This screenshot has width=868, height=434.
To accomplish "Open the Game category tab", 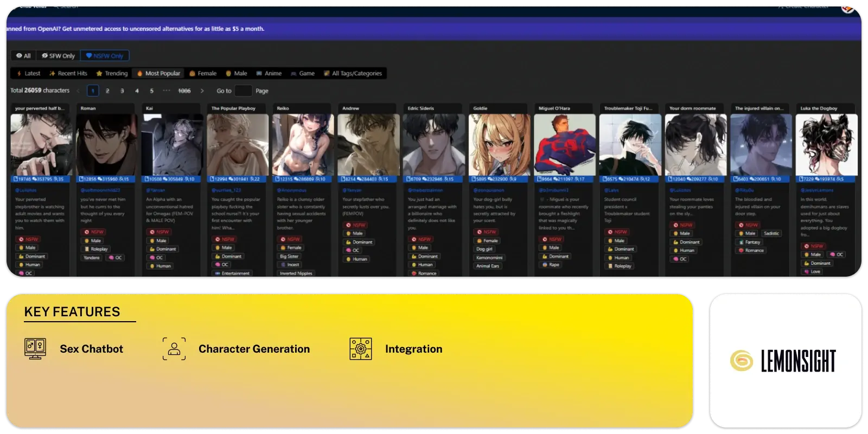I will (303, 73).
